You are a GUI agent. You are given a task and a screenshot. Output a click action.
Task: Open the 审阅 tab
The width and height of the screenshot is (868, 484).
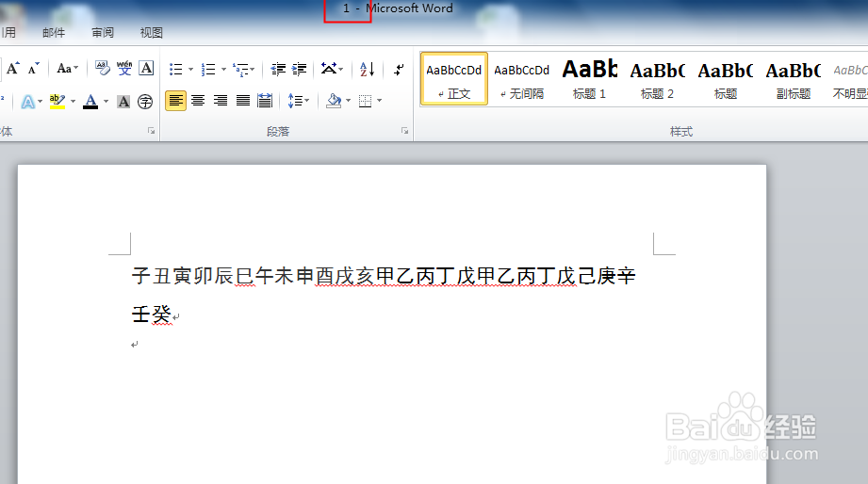(103, 33)
